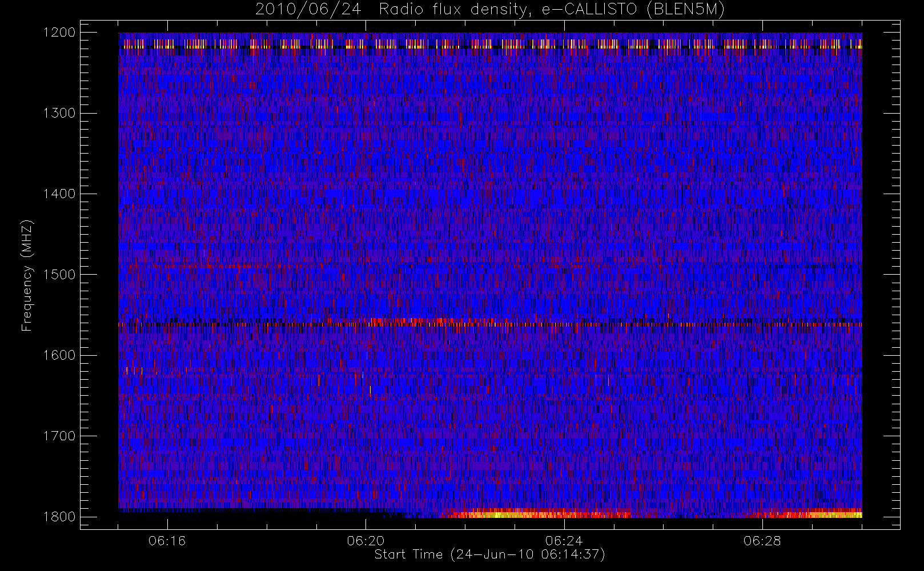
Task: Select the 1400 frequency tick label
Action: 59,194
